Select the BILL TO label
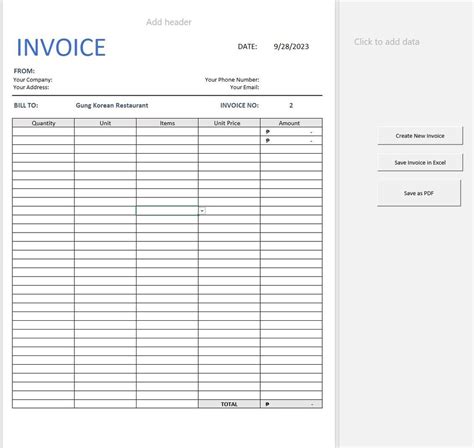Viewport: 474px width, 448px height. click(26, 105)
